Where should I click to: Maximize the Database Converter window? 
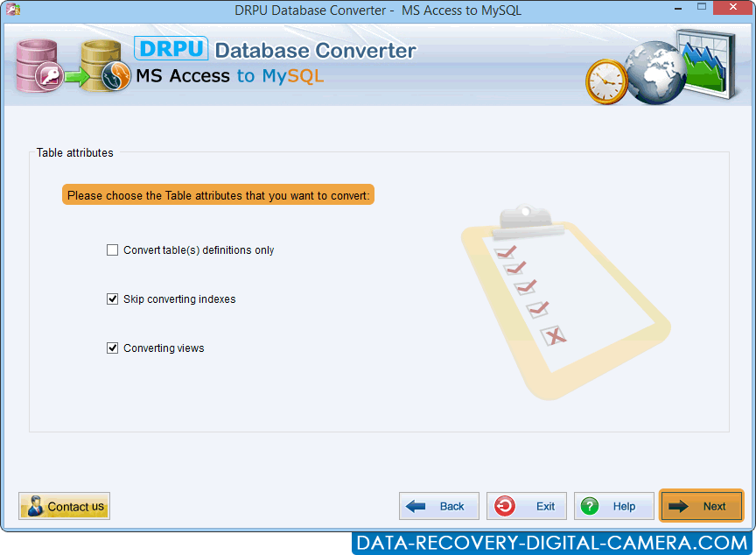pyautogui.click(x=702, y=7)
